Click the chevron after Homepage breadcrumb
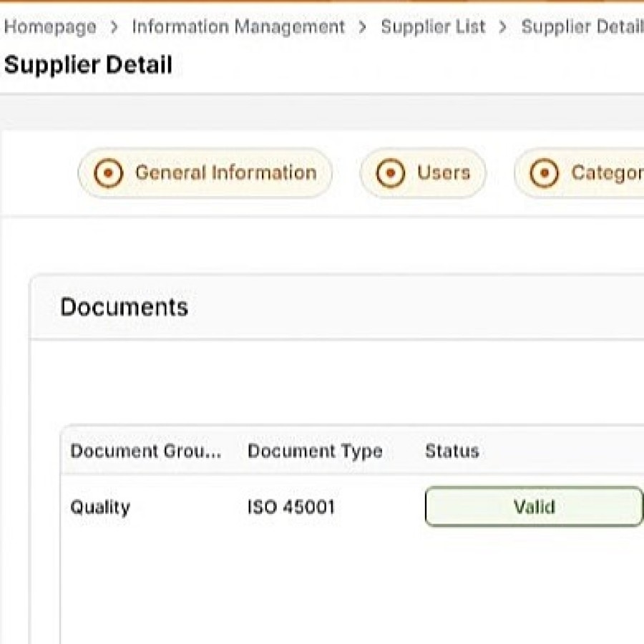Viewport: 644px width, 644px height. pyautogui.click(x=114, y=28)
